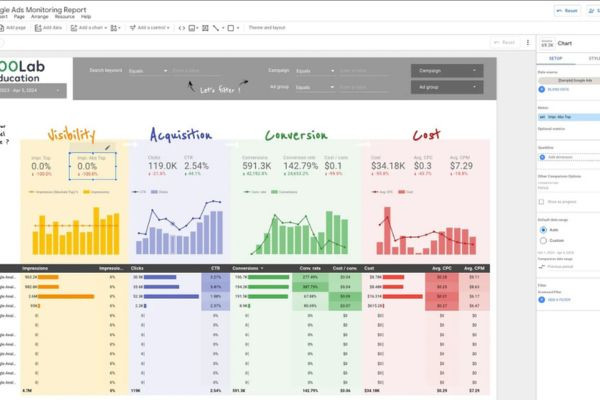Screen dimensions: 600x400
Task: Select the rectangle shape tool
Action: click(231, 28)
